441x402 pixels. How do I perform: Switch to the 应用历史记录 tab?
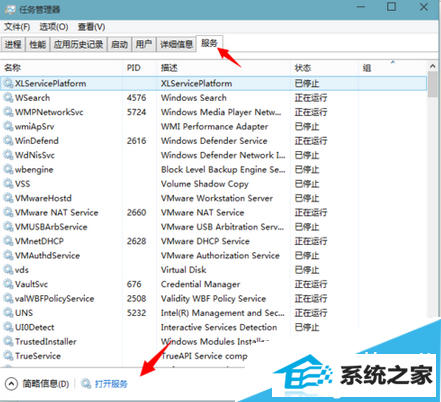pyautogui.click(x=78, y=44)
